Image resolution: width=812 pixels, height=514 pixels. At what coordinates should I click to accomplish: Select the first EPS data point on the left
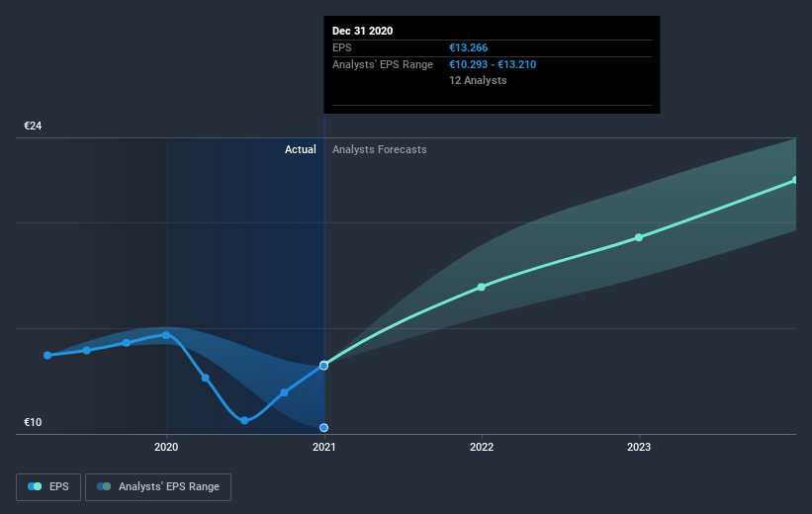(x=47, y=355)
